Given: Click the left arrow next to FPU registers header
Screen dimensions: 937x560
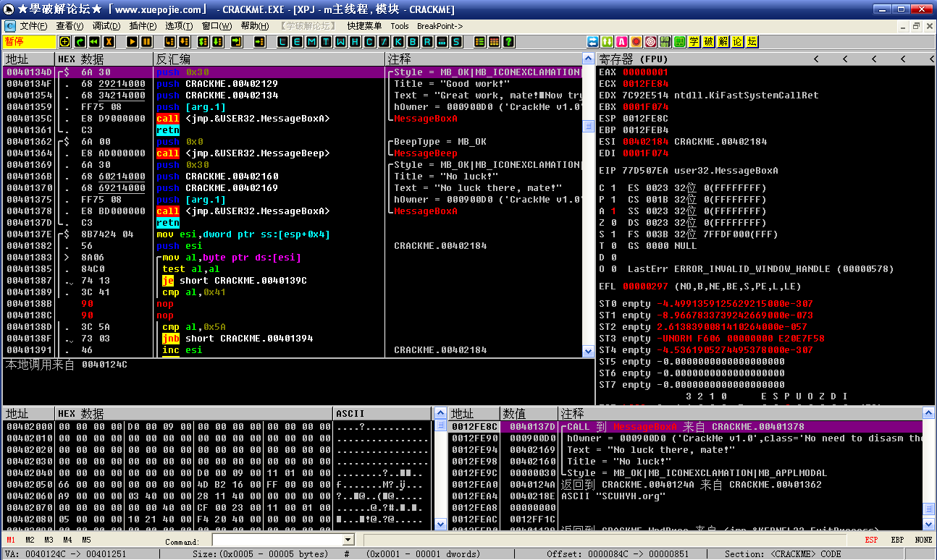Looking at the screenshot, I should [816, 59].
